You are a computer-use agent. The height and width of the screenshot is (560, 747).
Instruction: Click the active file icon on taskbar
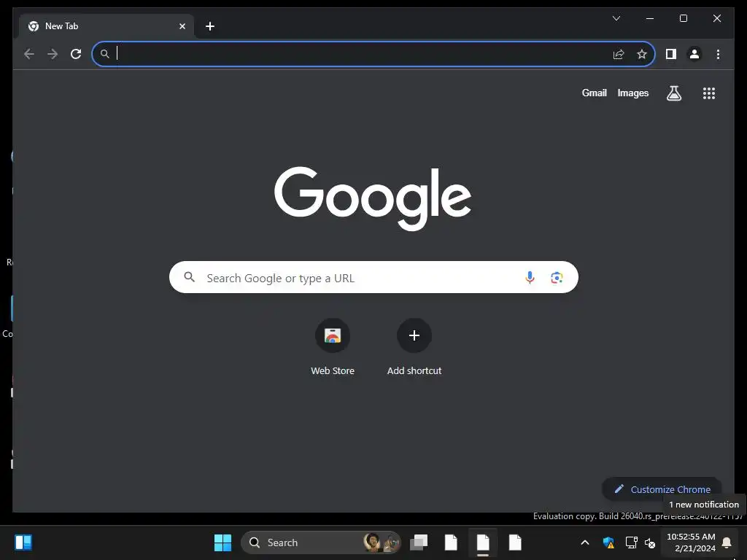coord(483,542)
